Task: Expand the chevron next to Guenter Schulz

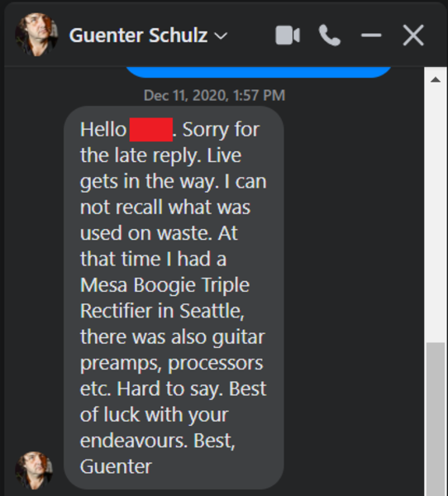Action: [x=221, y=36]
